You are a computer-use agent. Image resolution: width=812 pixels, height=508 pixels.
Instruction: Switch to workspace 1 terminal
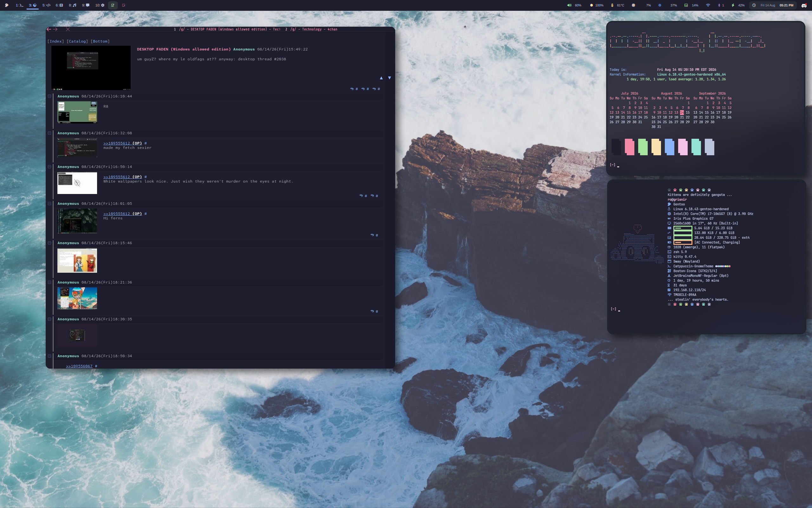click(x=19, y=5)
